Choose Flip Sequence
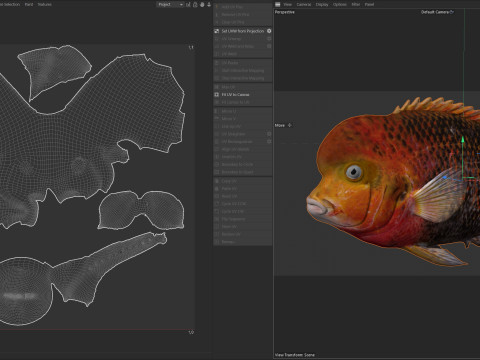480x360 pixels. click(243, 219)
